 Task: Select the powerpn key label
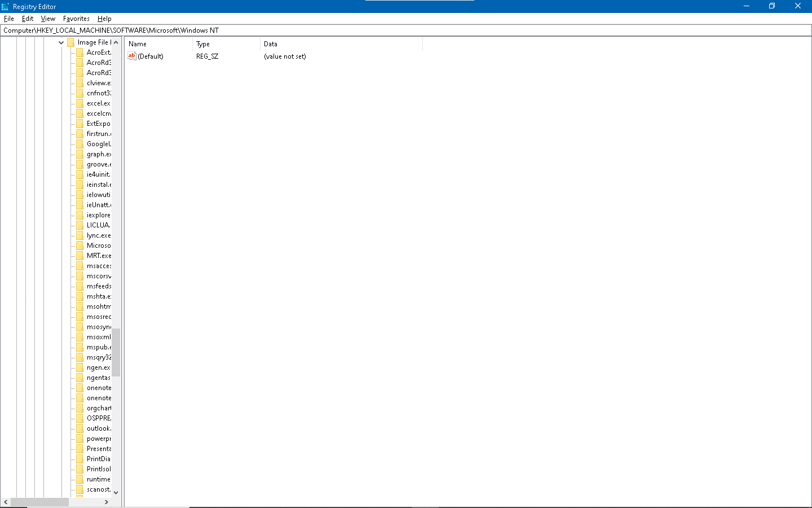[x=99, y=439]
